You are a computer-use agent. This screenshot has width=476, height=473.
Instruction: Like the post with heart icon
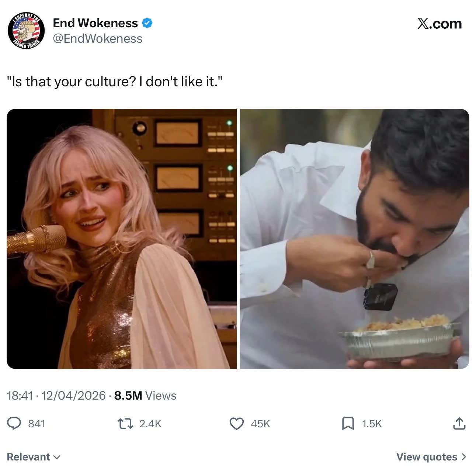237,423
